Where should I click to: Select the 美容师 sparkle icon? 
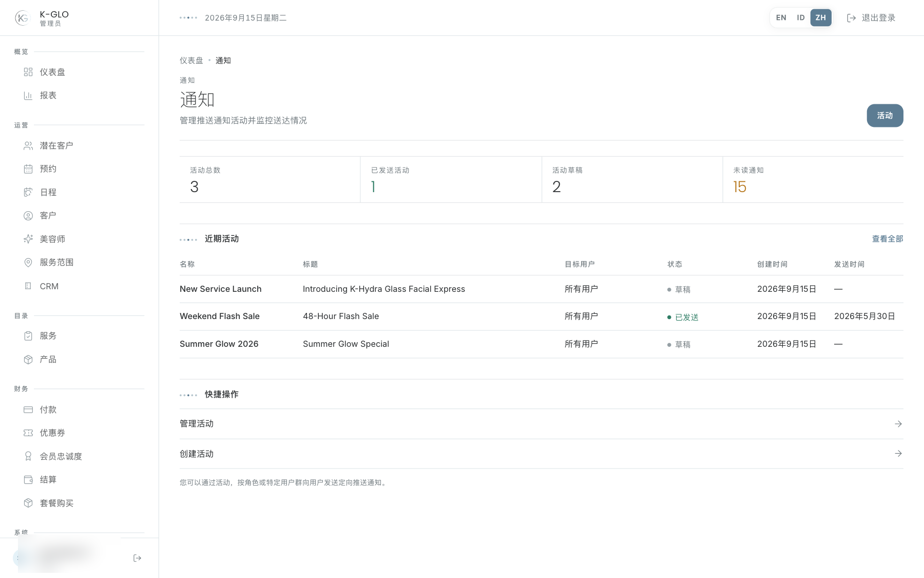coord(28,239)
